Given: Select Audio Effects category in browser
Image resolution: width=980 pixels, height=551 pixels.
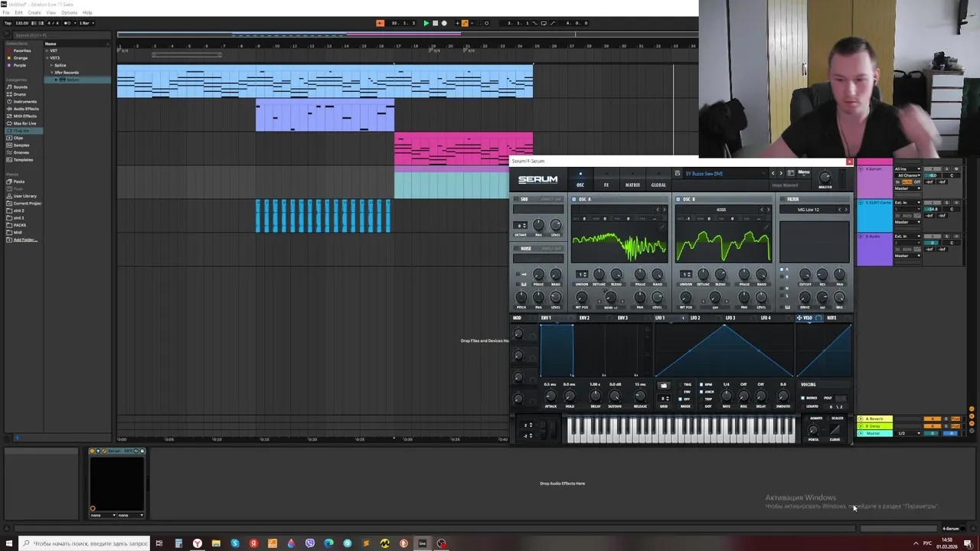Looking at the screenshot, I should (x=26, y=109).
